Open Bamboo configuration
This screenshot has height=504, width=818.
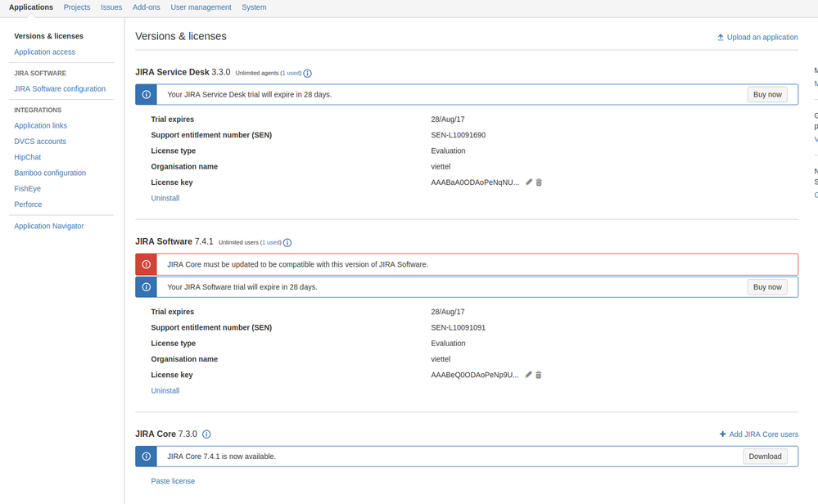(50, 173)
